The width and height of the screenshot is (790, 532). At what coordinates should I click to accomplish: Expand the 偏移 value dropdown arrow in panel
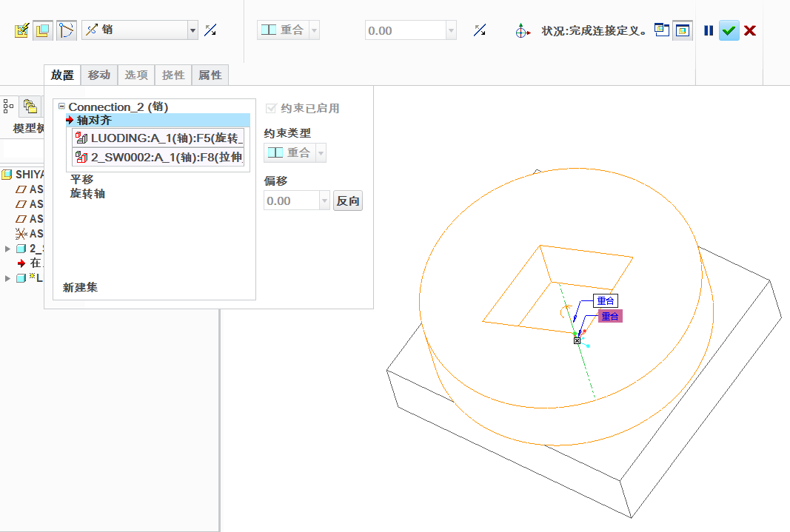[x=325, y=201]
